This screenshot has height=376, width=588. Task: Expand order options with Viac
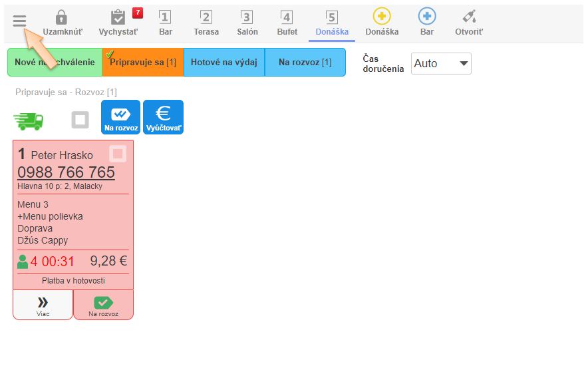click(43, 305)
